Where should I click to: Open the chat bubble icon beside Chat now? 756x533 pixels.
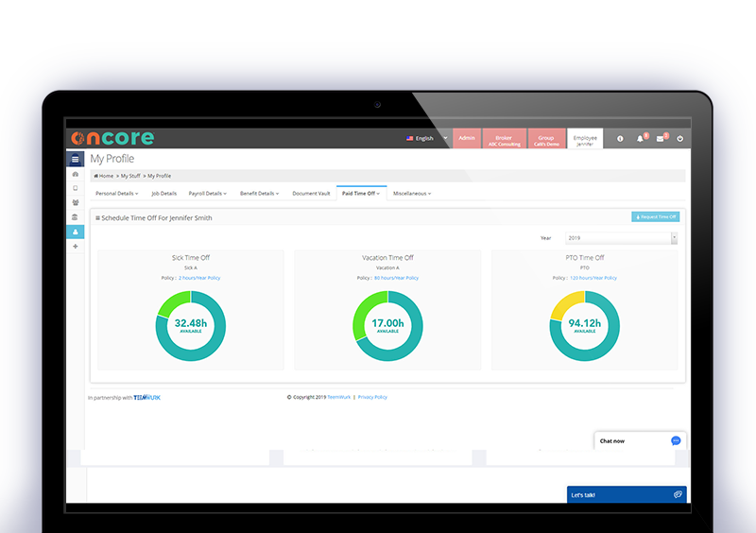(x=676, y=441)
